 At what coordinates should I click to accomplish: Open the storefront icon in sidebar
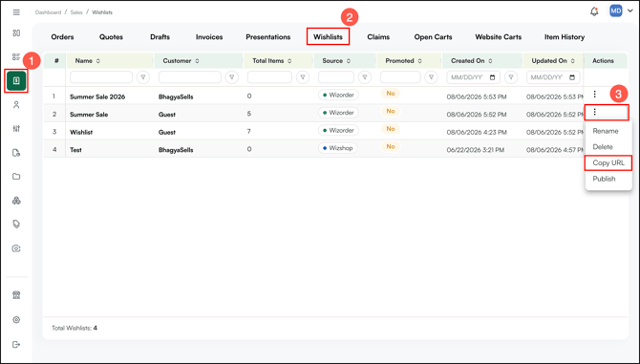pyautogui.click(x=16, y=295)
